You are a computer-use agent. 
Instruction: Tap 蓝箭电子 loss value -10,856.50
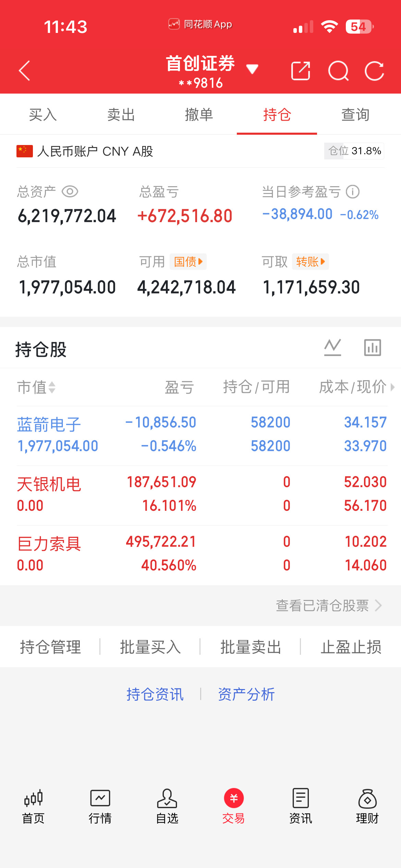point(161,422)
